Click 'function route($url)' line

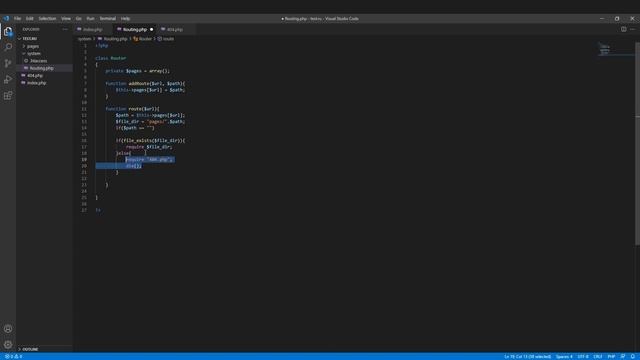(x=132, y=109)
